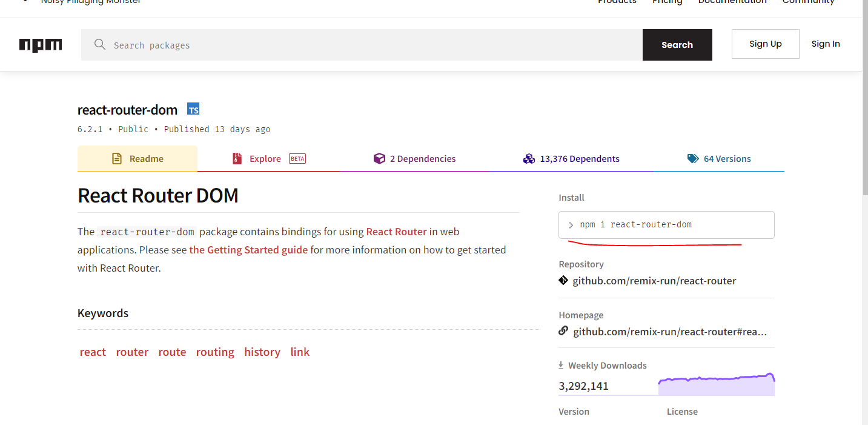Click the Dependencies cube icon

[379, 159]
